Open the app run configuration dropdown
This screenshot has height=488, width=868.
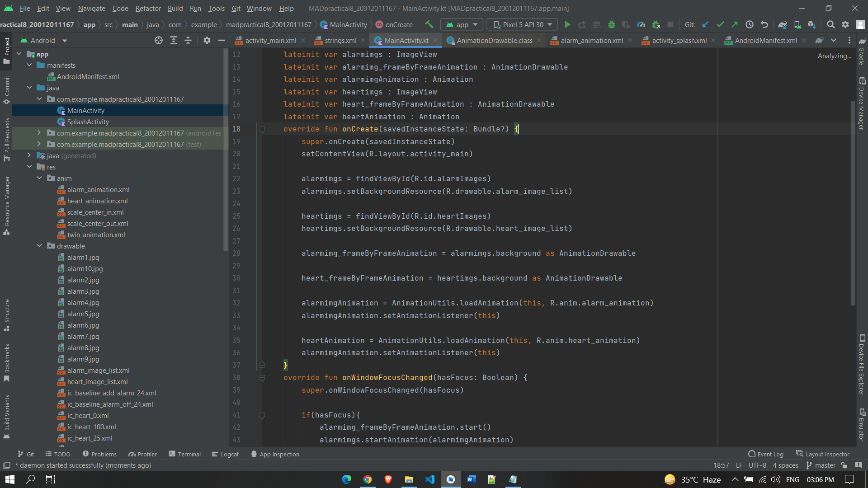coord(461,24)
